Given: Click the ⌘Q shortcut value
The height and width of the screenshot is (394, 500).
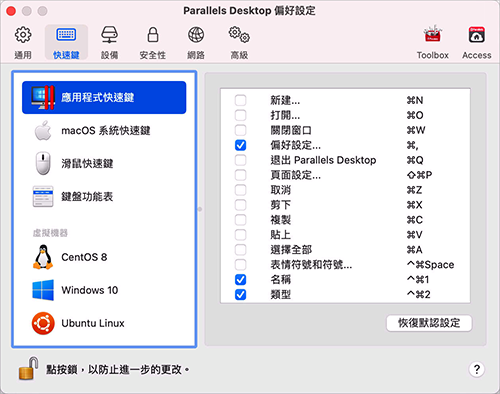Looking at the screenshot, I should click(415, 160).
